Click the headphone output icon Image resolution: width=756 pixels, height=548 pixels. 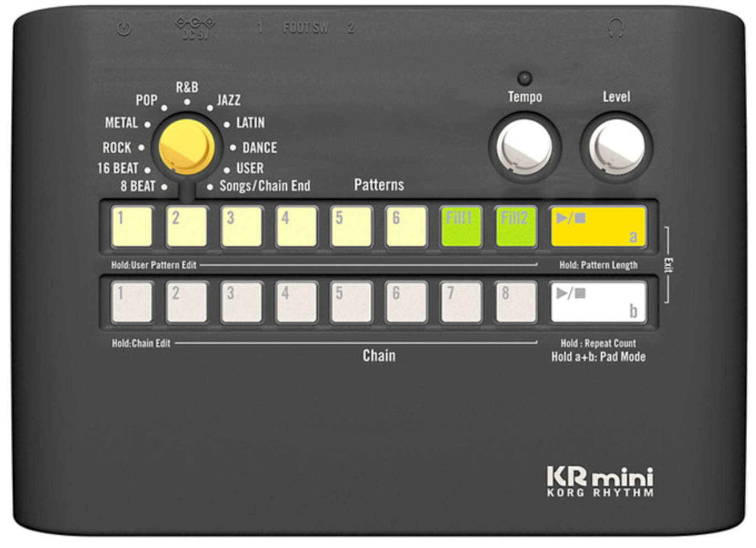coord(617,27)
